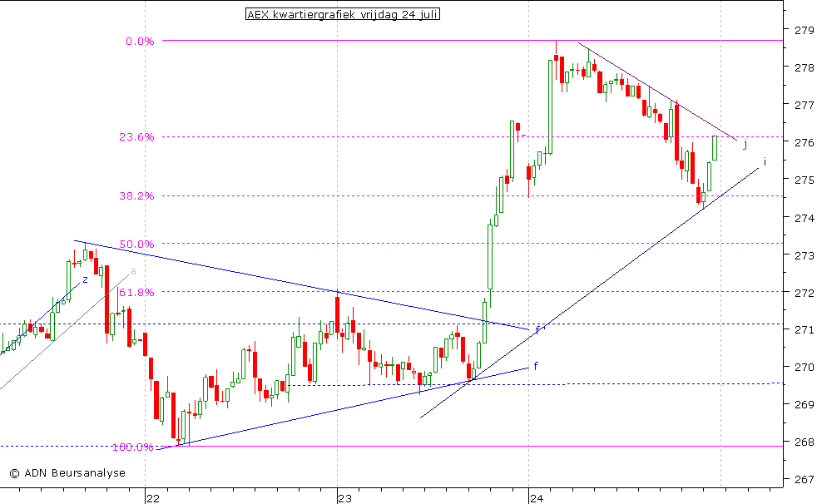
Task: Click the 272 price axis value
Action: pos(804,293)
